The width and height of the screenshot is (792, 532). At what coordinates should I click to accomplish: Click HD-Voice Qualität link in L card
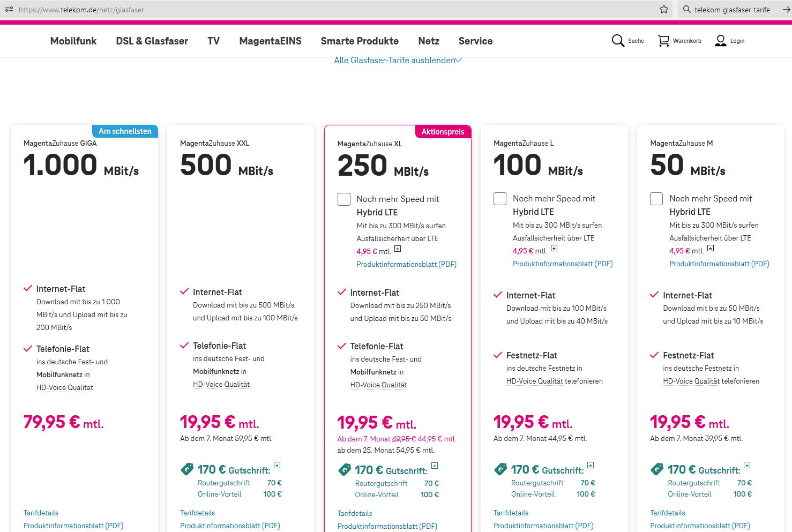(535, 381)
